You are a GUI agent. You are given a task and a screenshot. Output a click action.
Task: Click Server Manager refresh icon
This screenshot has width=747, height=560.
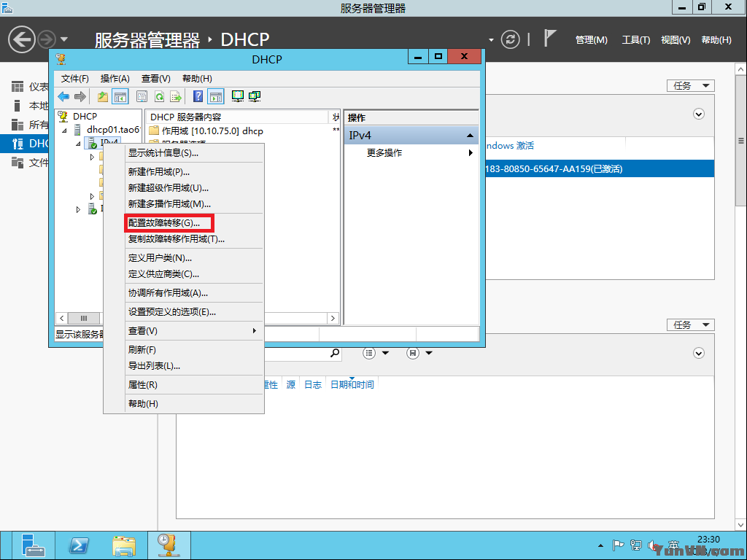(510, 39)
